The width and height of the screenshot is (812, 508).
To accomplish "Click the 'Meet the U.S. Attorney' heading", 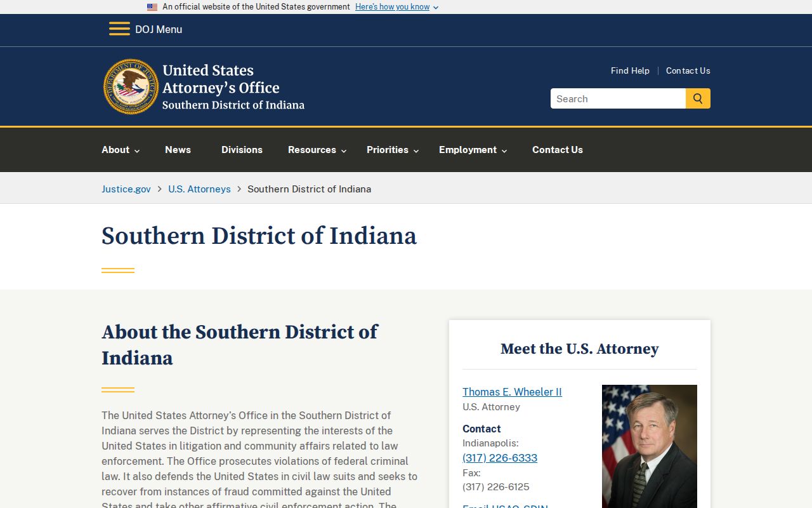I will coord(580,349).
